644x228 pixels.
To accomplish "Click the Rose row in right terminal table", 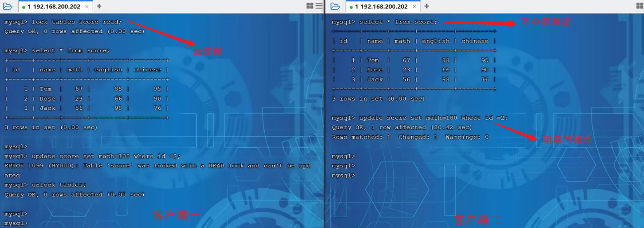I will [x=414, y=70].
